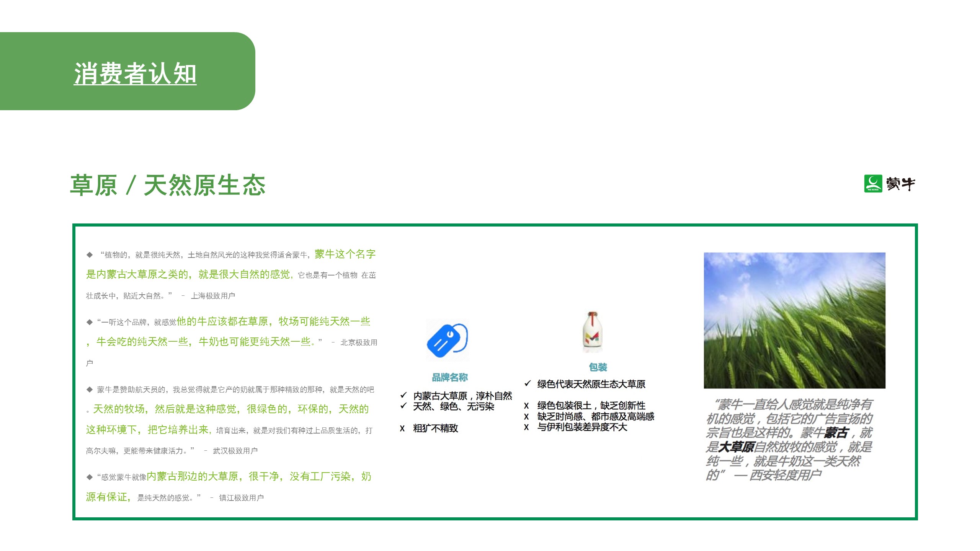Click the milk bottle packaging icon

(593, 331)
